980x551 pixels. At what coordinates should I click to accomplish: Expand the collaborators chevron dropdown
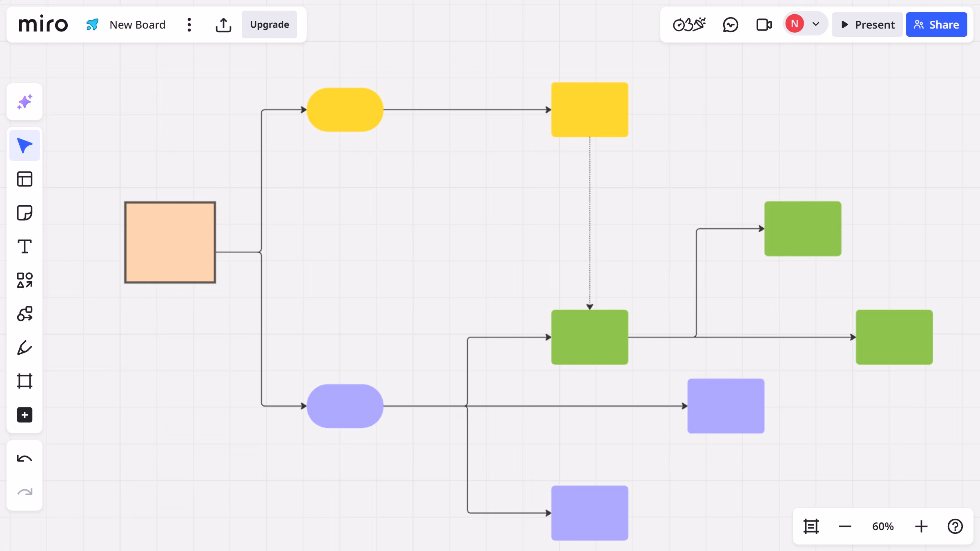click(x=816, y=24)
